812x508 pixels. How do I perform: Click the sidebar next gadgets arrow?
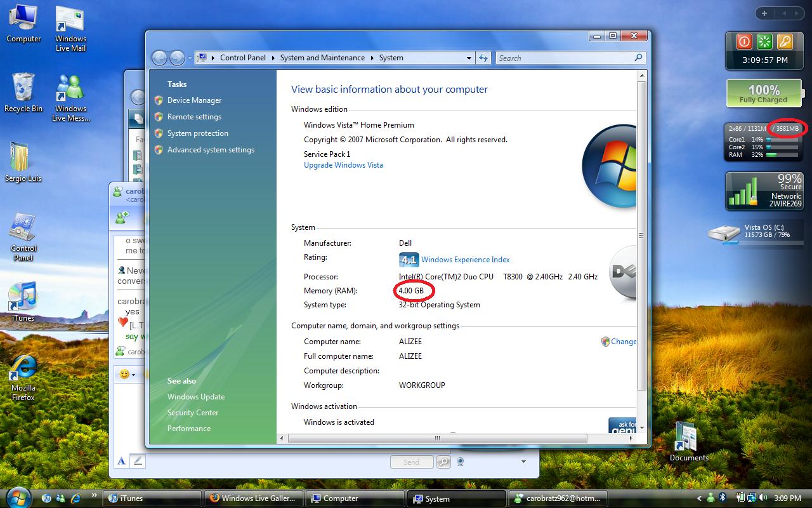tap(797, 13)
